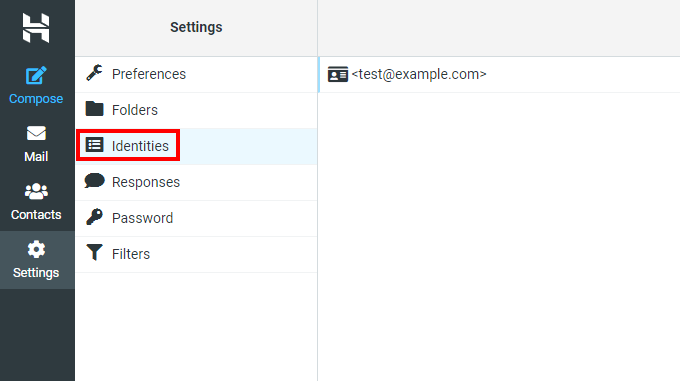The height and width of the screenshot is (381, 680).
Task: Open the Responses section
Action: 196,182
